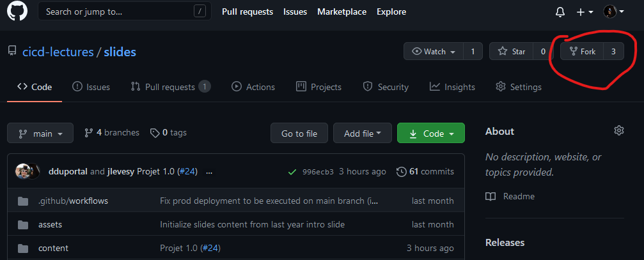644x260 pixels.
Task: Switch to the Insights tab
Action: tap(452, 87)
